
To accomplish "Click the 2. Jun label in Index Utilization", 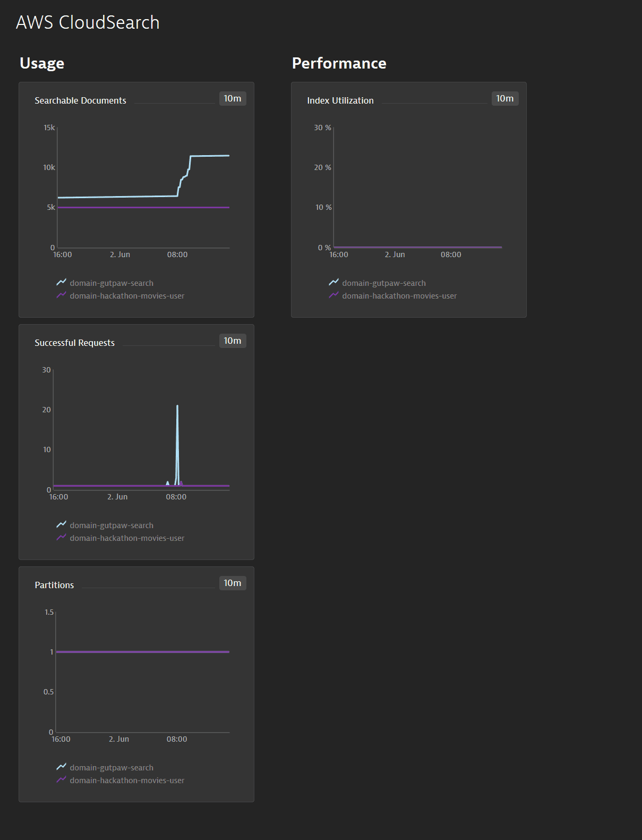I will click(395, 254).
